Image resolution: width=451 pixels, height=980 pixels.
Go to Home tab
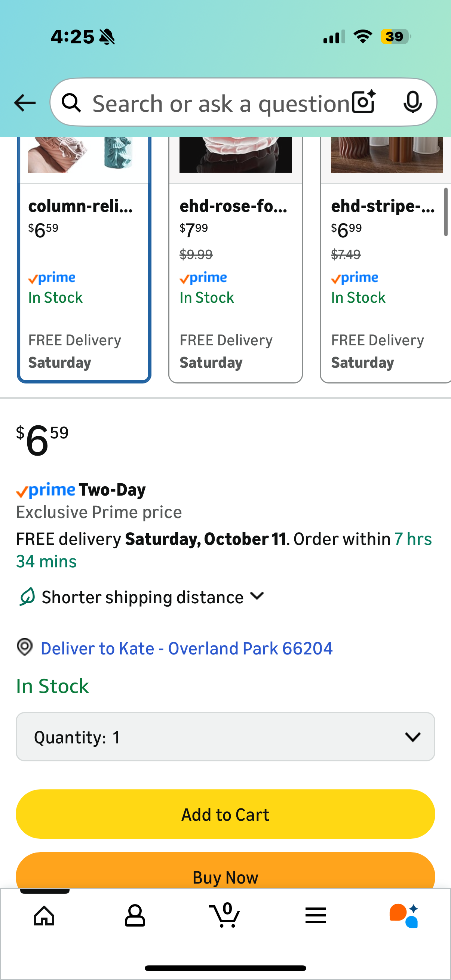click(x=45, y=915)
